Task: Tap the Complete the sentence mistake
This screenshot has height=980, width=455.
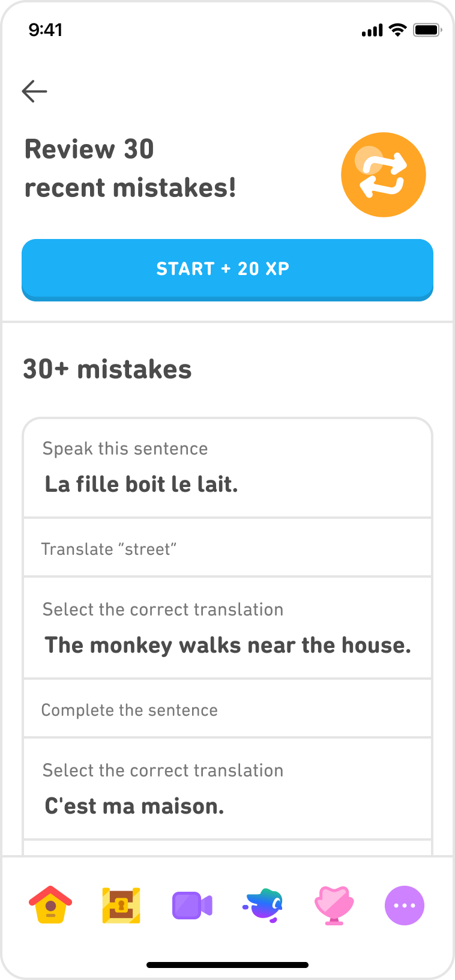Action: (x=227, y=709)
